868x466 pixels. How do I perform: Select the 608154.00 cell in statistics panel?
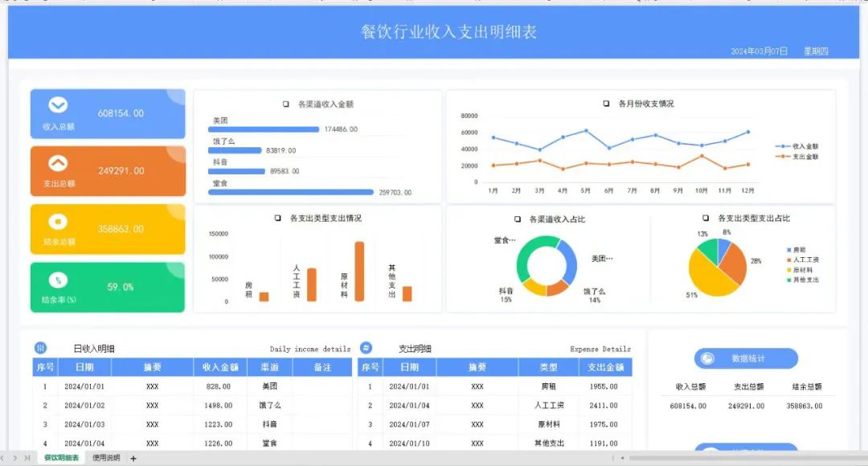pyautogui.click(x=688, y=406)
